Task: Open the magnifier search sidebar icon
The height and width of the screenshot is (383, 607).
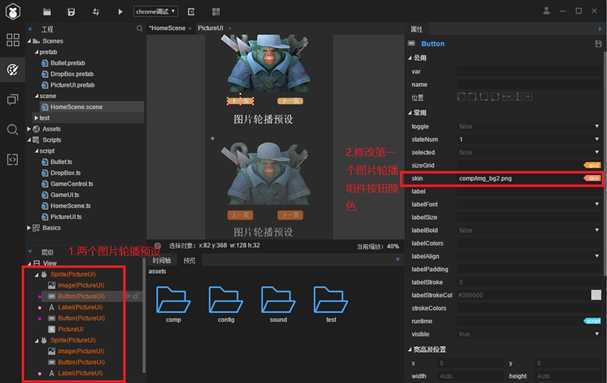Action: 13,129
